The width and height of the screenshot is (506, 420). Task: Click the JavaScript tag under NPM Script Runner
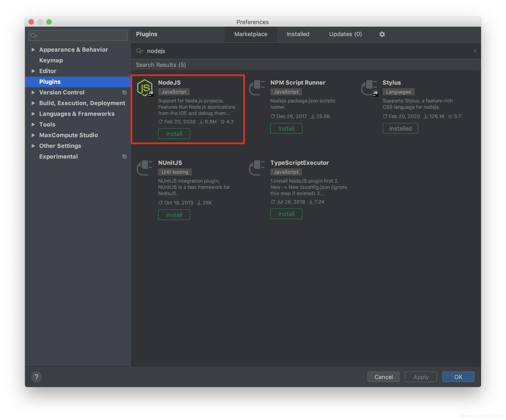click(286, 92)
